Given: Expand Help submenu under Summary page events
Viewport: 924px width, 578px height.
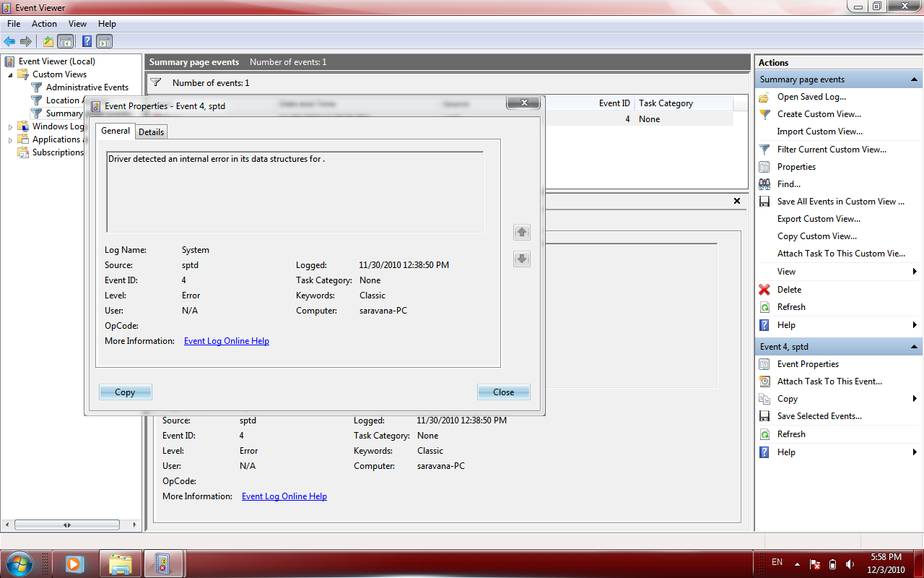Looking at the screenshot, I should tap(915, 325).
